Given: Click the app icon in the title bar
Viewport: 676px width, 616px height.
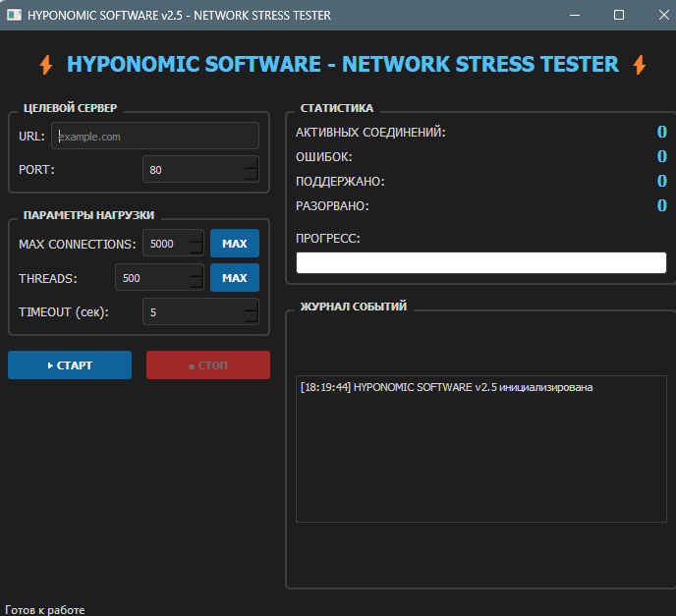Looking at the screenshot, I should [x=14, y=15].
